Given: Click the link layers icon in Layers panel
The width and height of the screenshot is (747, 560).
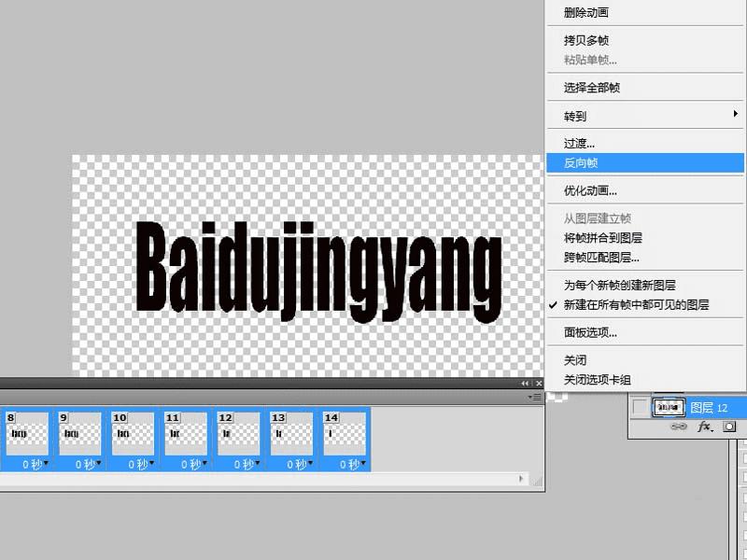Looking at the screenshot, I should tap(679, 427).
